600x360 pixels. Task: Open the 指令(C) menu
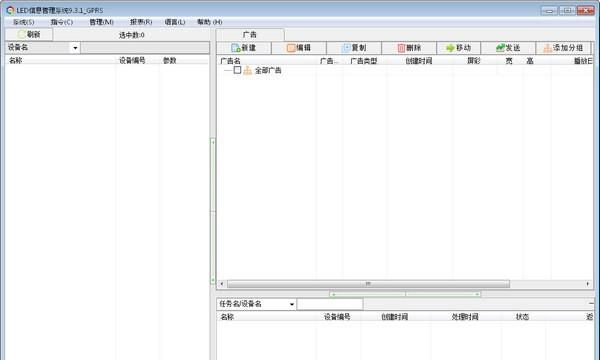62,22
